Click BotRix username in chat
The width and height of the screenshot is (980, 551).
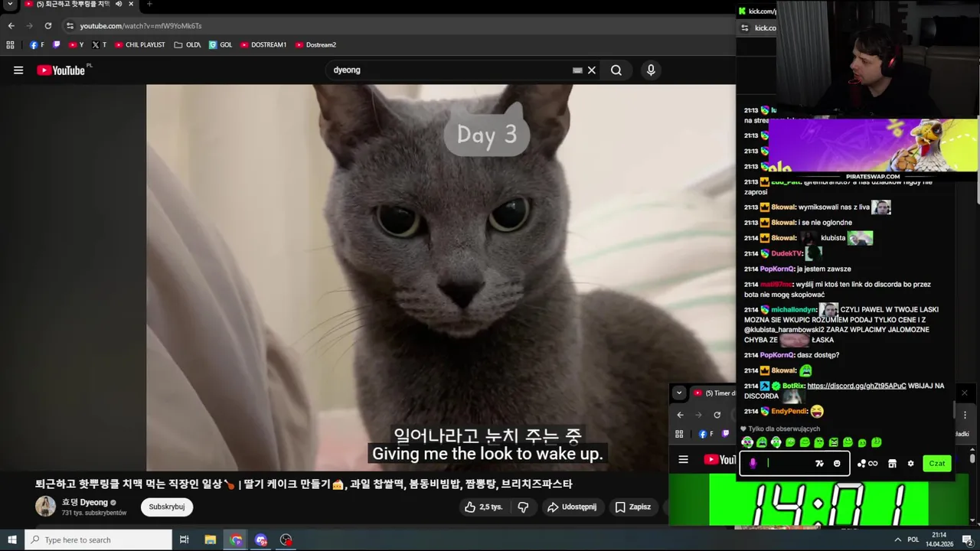click(x=793, y=386)
